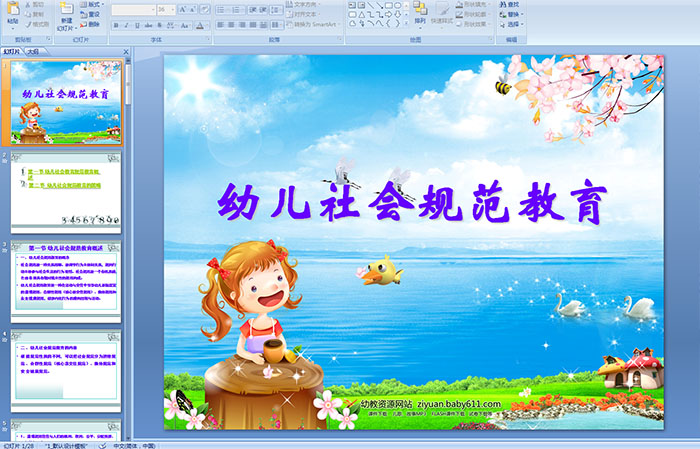Select the Right Arrow block shape
Viewport: 700px width, 449px height.
(388, 15)
